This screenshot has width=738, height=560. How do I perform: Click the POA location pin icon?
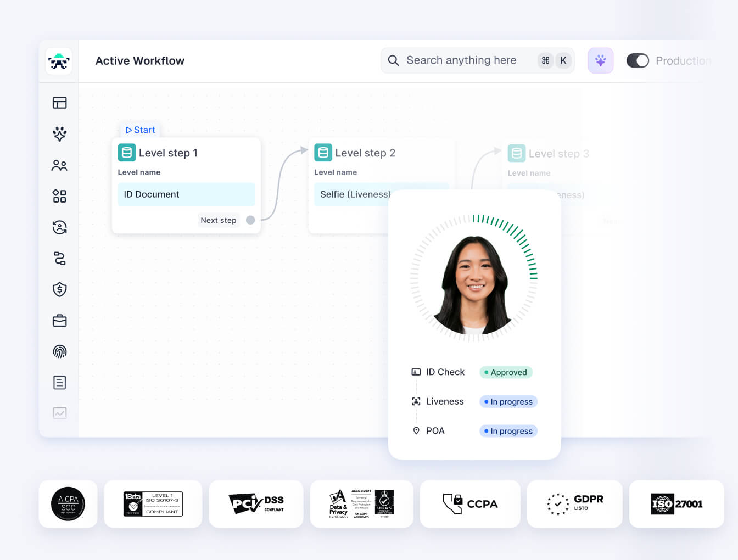tap(416, 431)
